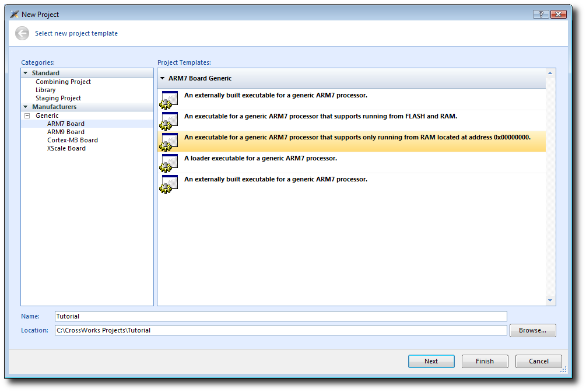Collapse the Manufacturers category section
This screenshot has height=392, width=586.
[26, 107]
